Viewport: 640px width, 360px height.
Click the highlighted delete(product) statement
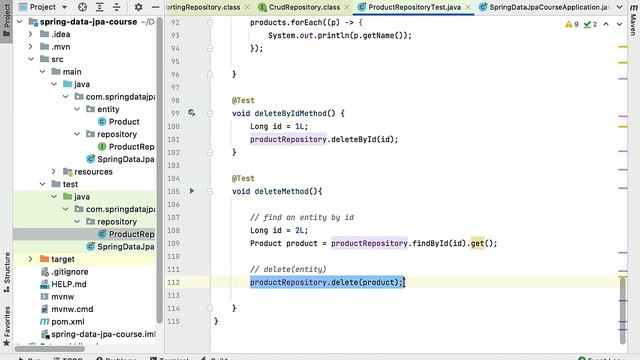point(327,282)
